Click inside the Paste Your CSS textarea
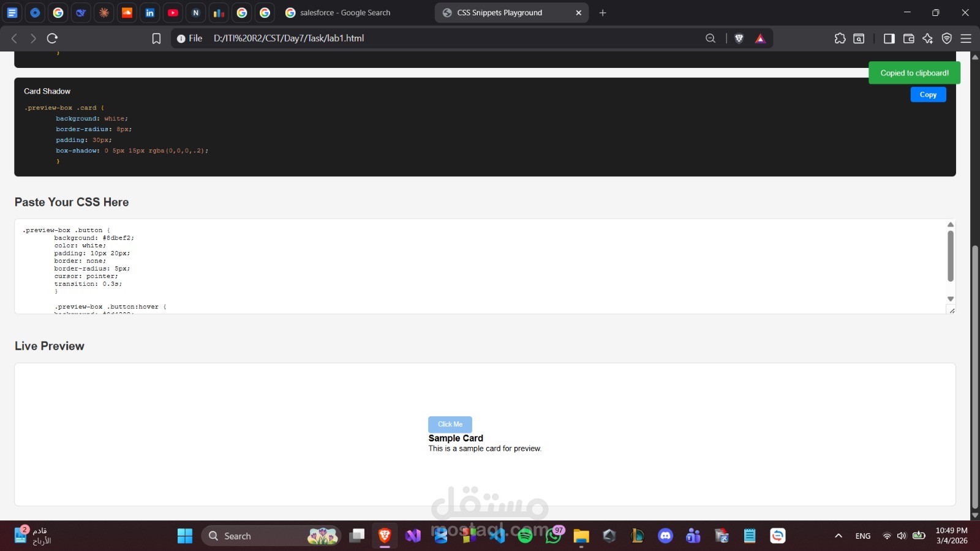 [x=429, y=266]
